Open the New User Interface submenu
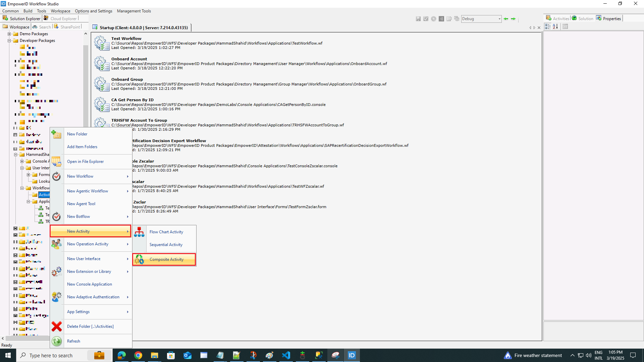The width and height of the screenshot is (644, 362). click(91, 259)
